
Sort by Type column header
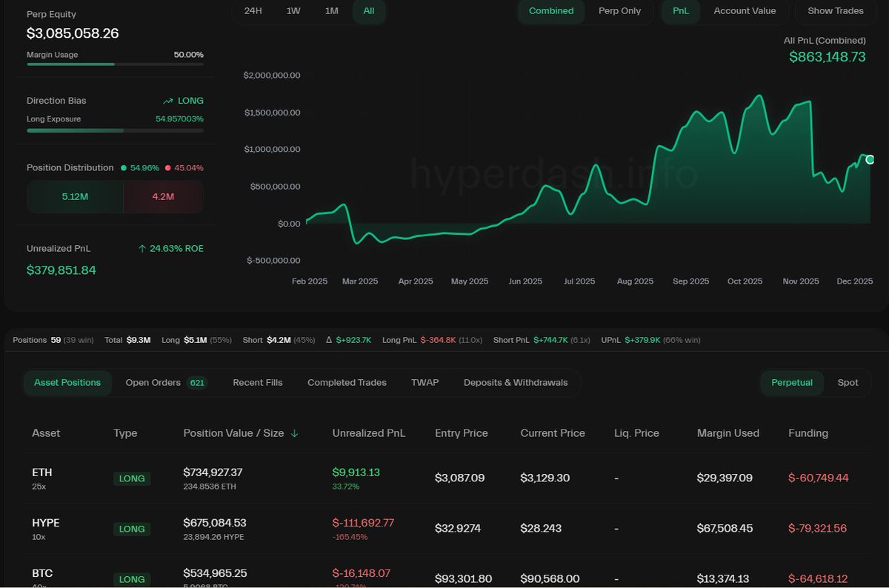pos(125,433)
